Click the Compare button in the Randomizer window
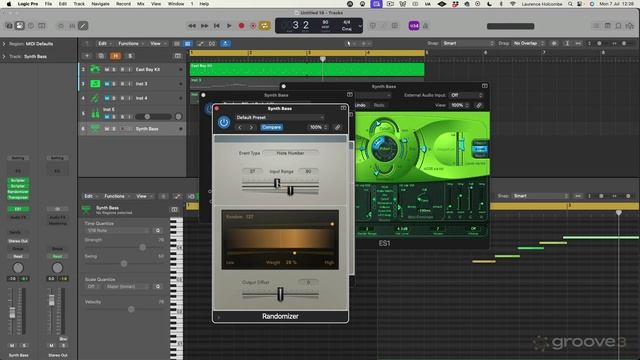 [x=271, y=127]
